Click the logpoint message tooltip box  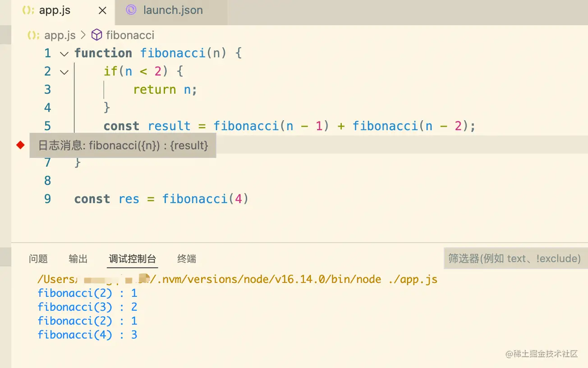coord(123,145)
